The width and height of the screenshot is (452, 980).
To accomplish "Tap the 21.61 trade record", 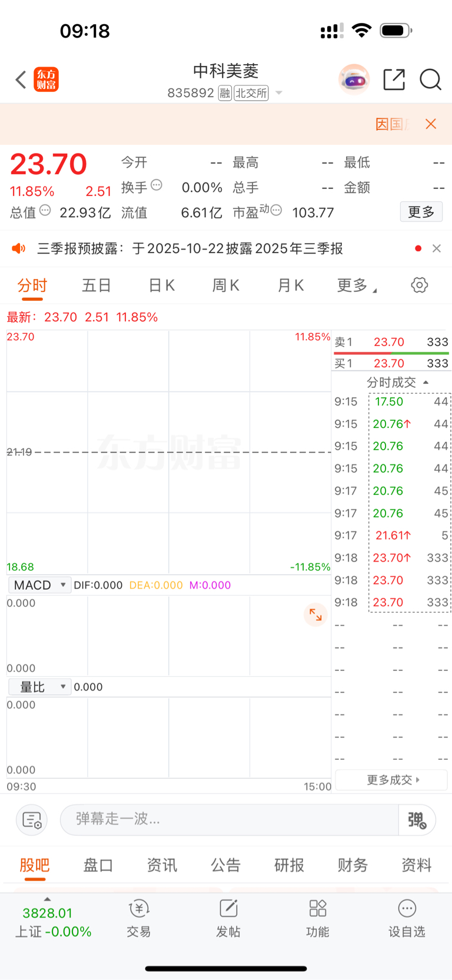I will point(391,536).
